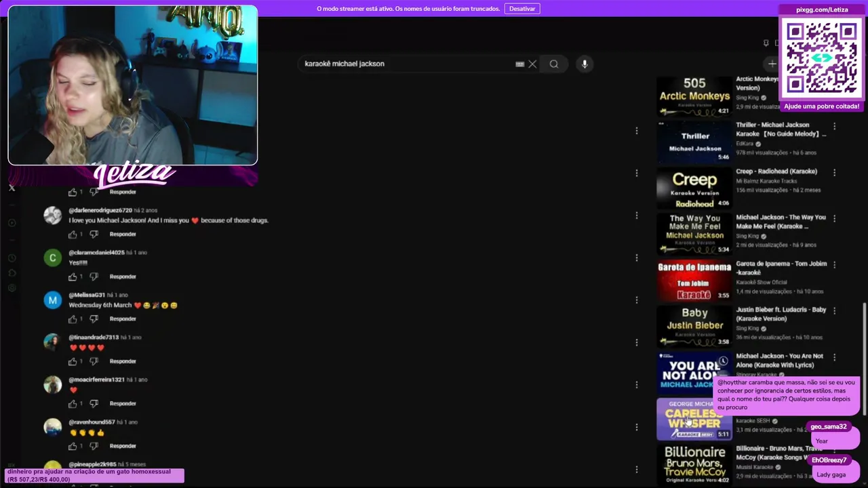Play the Baby Justin Bieber thumbnail
This screenshot has height=488, width=868.
point(694,326)
